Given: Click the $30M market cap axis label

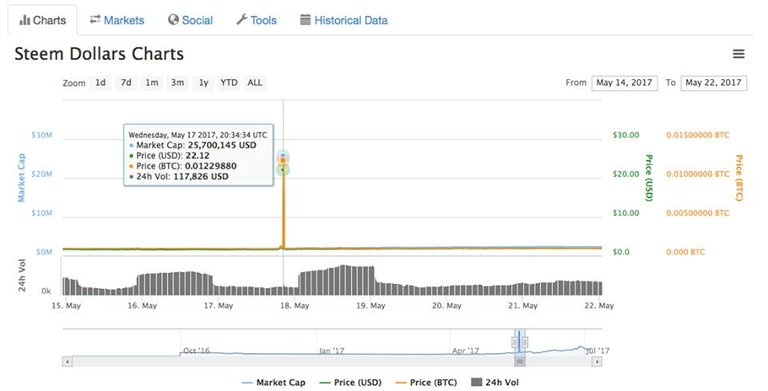Looking at the screenshot, I should tap(42, 135).
